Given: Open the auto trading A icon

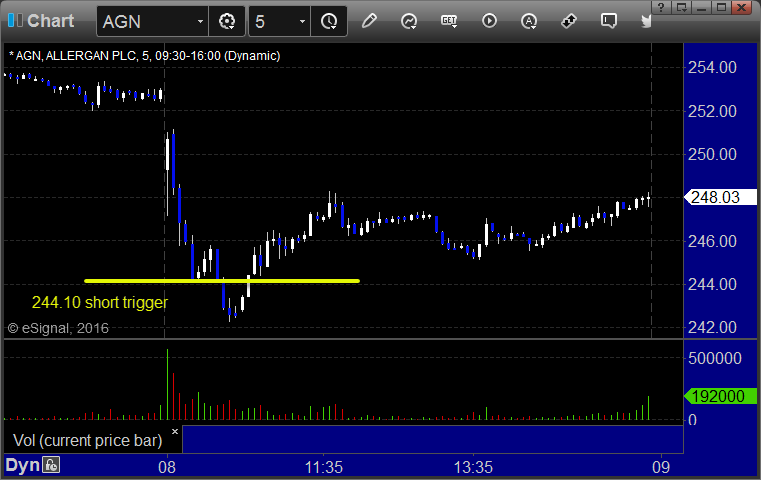Looking at the screenshot, I should pos(529,21).
